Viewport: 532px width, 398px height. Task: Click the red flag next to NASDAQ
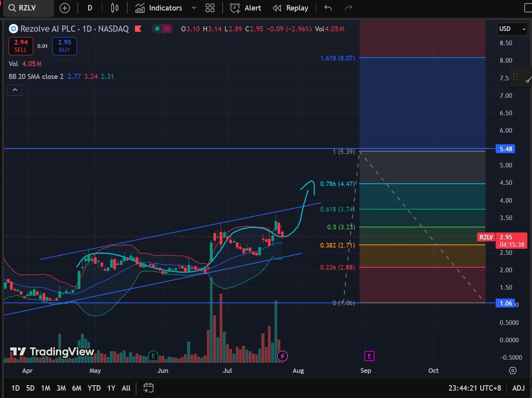click(x=138, y=29)
